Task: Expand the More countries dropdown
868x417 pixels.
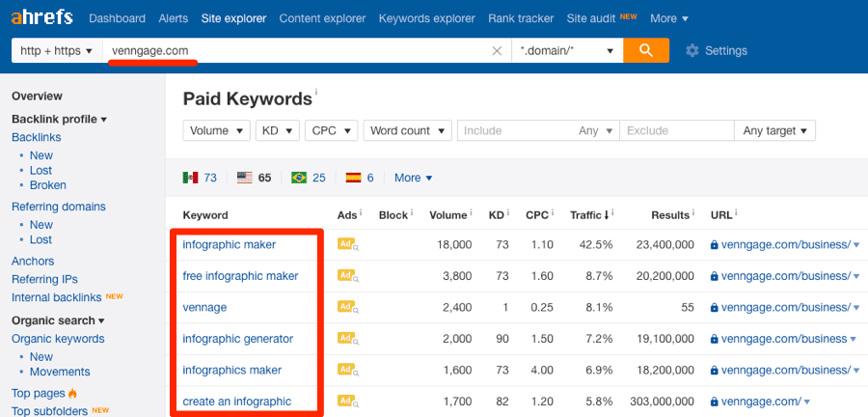Action: (413, 178)
